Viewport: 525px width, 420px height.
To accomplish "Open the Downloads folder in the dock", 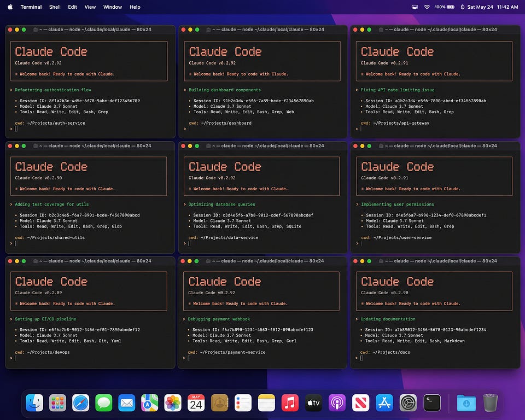I will point(466,402).
